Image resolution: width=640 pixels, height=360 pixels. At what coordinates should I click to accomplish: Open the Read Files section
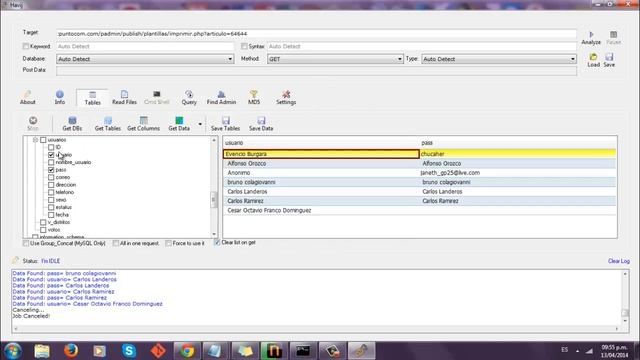click(124, 98)
